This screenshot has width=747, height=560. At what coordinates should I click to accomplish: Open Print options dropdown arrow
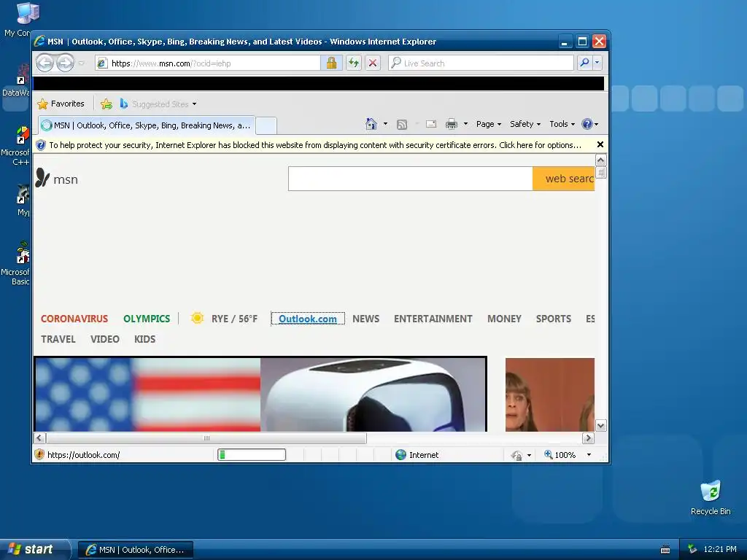465,124
